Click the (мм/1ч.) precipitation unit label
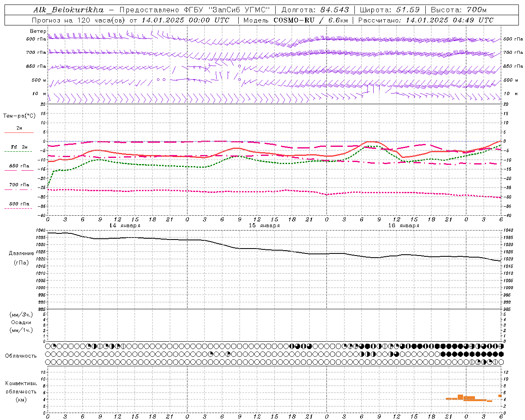 (21, 331)
